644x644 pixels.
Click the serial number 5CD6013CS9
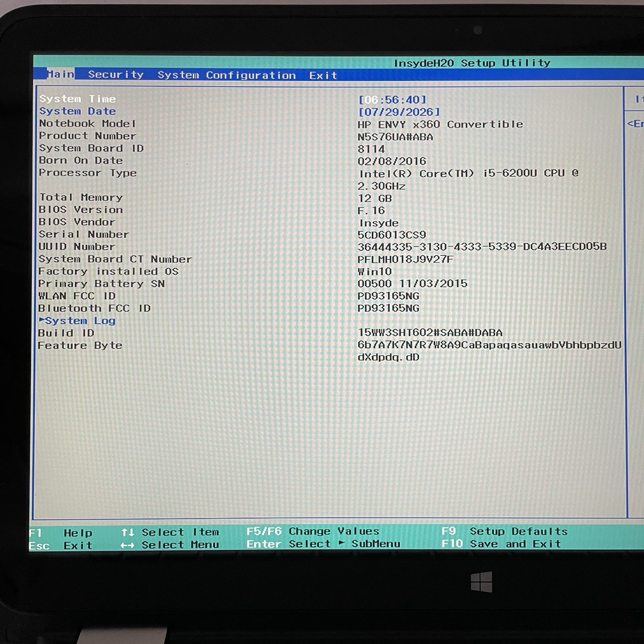pyautogui.click(x=392, y=235)
